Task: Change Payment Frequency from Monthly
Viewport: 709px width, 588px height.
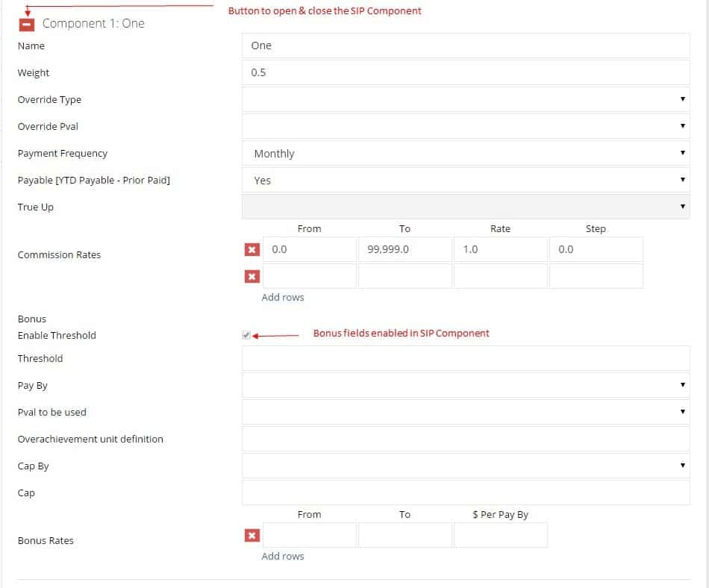Action: tap(466, 153)
